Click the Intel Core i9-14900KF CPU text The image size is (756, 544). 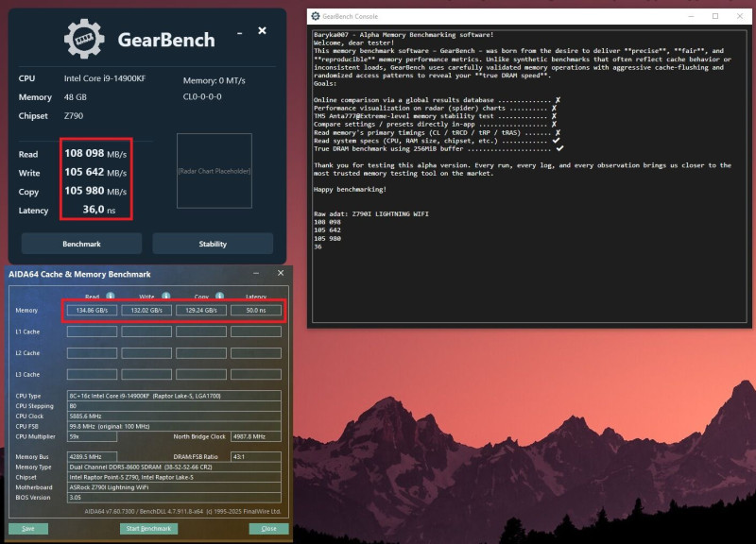[105, 78]
